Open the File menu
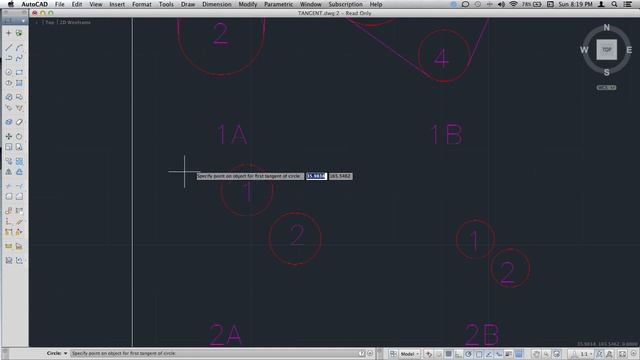 pyautogui.click(x=60, y=4)
